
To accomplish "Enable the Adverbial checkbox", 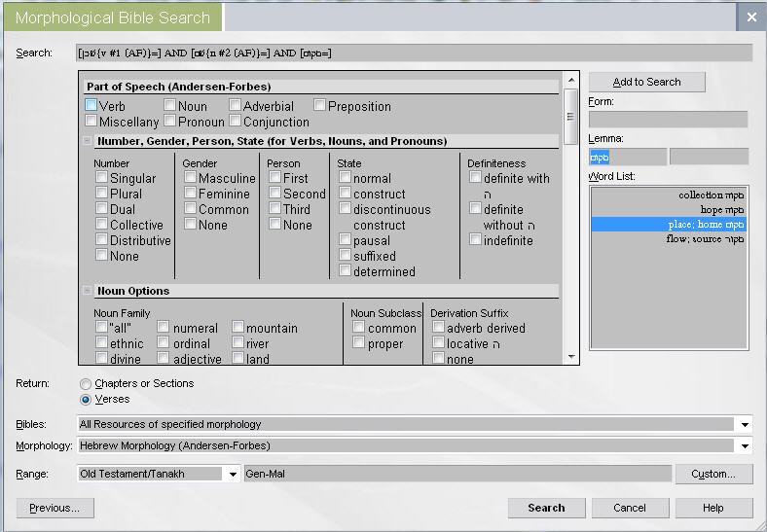I will tap(235, 105).
